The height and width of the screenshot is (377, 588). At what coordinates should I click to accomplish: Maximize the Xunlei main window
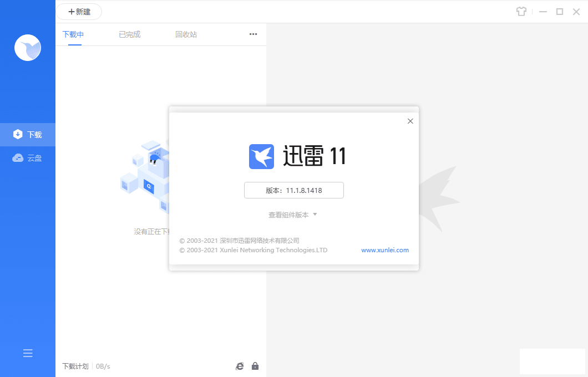pyautogui.click(x=560, y=12)
